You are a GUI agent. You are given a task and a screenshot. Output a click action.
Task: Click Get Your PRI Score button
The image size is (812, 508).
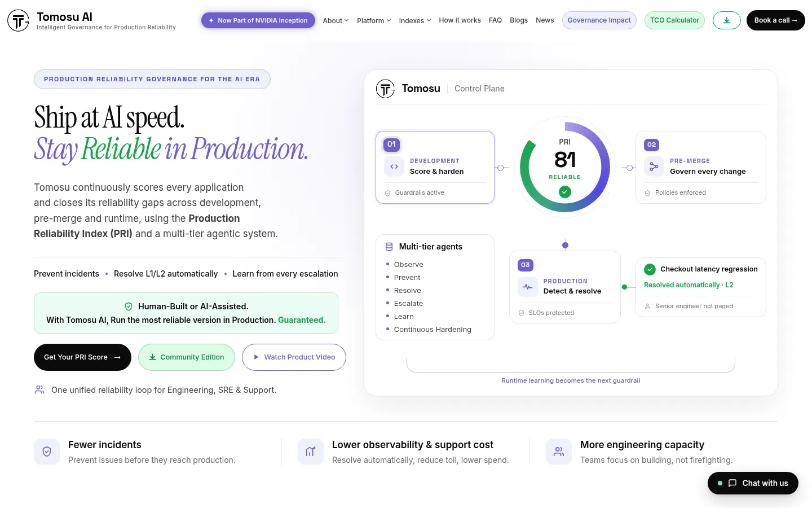pos(82,357)
